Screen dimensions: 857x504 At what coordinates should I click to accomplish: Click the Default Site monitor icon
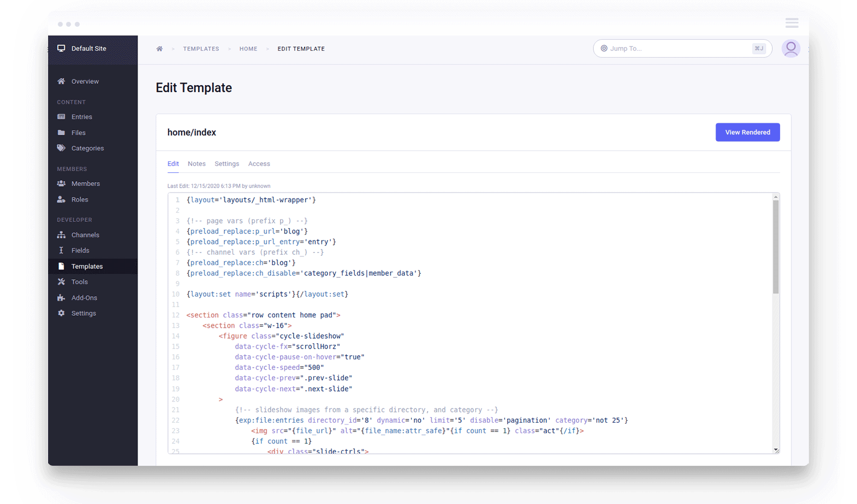pyautogui.click(x=61, y=49)
